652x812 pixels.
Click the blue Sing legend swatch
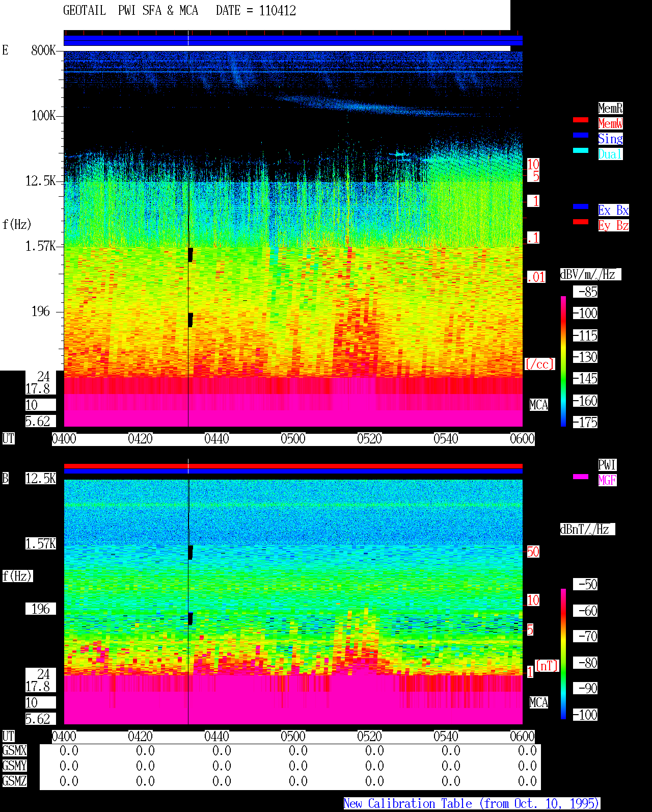pos(581,135)
